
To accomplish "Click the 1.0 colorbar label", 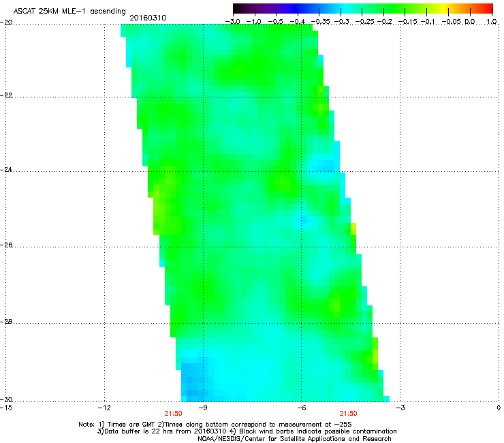I will point(492,22).
